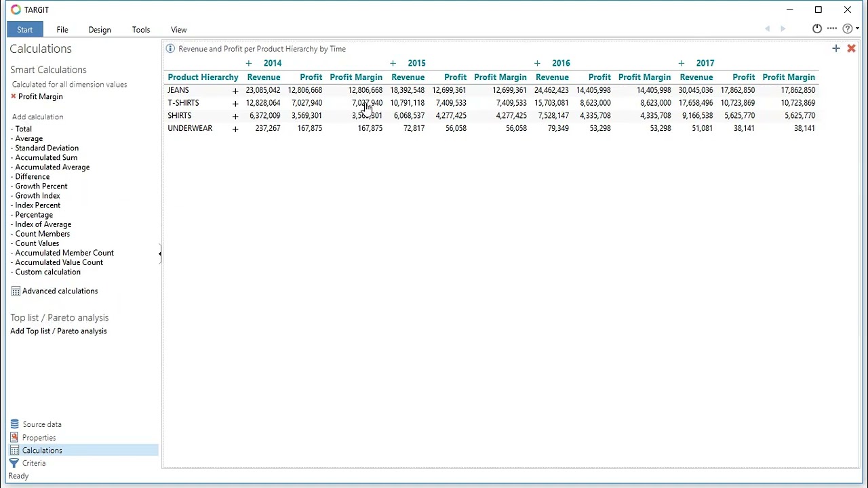Click UNDERWEAR 2016 profit value 53,298
This screenshot has height=488, width=868.
tap(600, 128)
